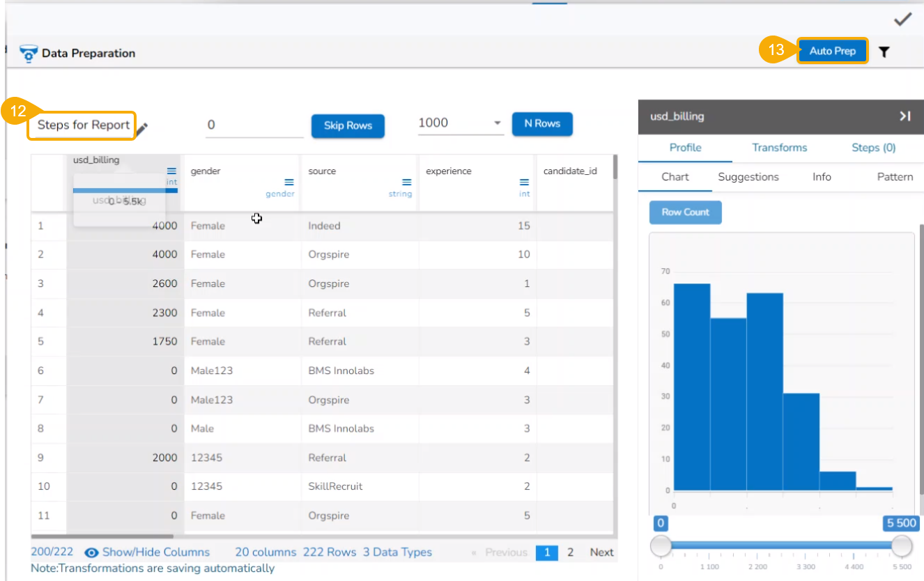Click the pencil edit icon beside Steps for Report
Screen dimensions: 924x581
click(x=142, y=128)
